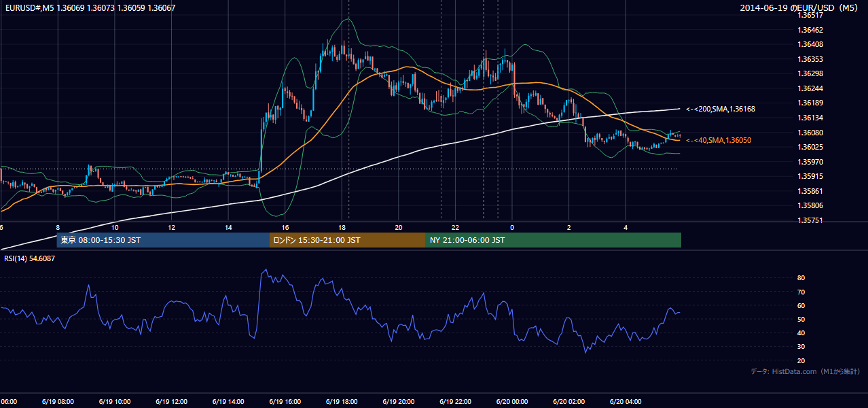Click the HistData.com data source credit
Screen dimensions: 868x408
pyautogui.click(x=806, y=371)
